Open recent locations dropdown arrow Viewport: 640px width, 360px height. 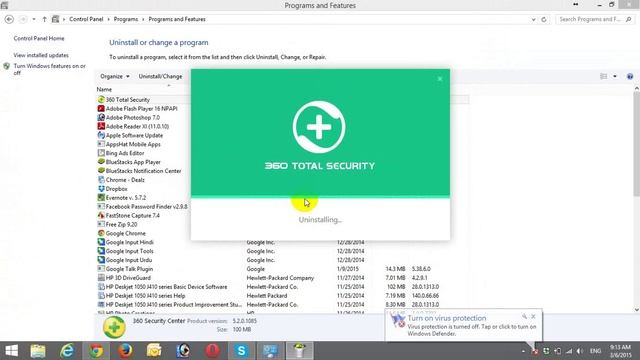34,19
